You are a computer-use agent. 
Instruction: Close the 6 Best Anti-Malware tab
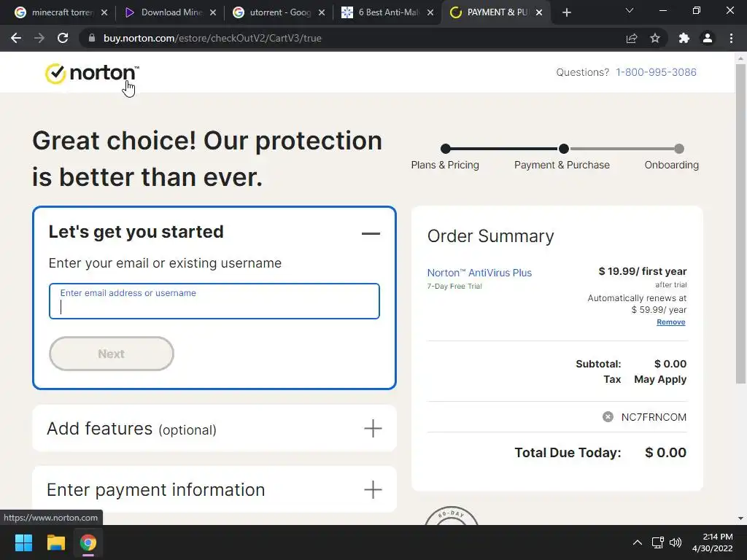point(430,12)
